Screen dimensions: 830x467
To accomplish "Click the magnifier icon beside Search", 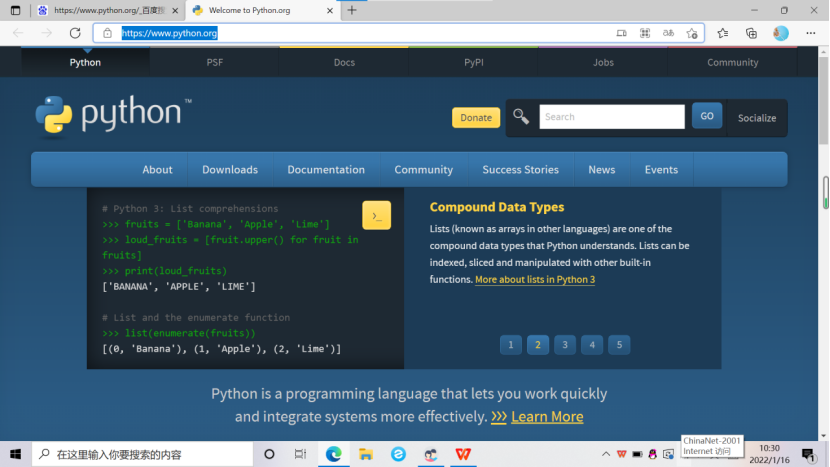I will tap(521, 116).
